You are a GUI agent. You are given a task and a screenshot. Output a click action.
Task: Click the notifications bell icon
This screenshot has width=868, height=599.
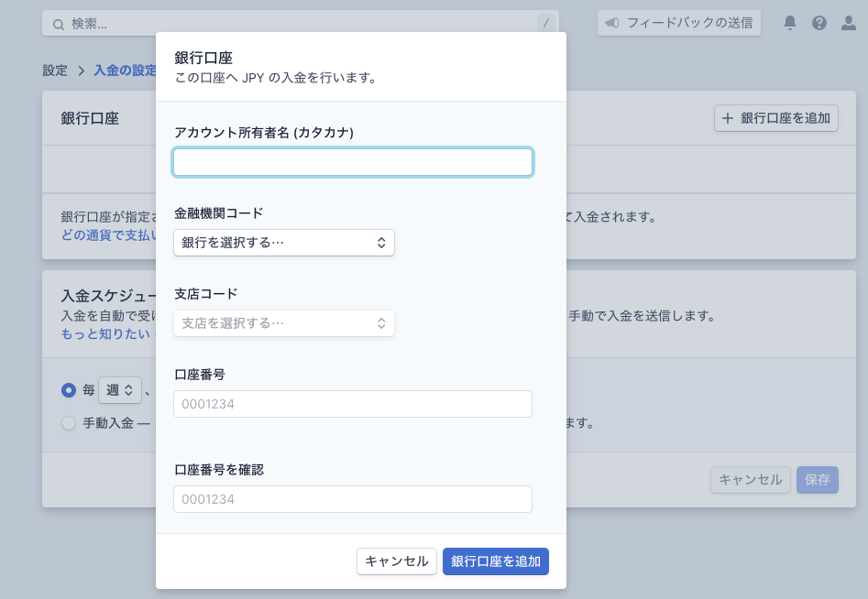coord(790,23)
